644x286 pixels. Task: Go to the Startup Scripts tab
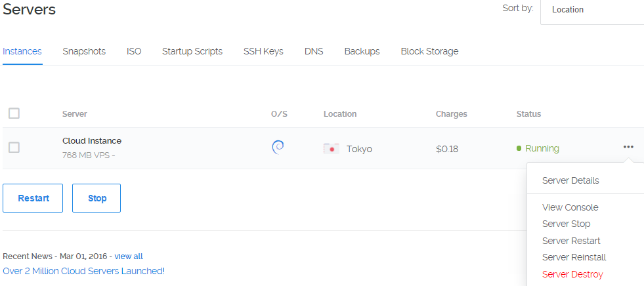coord(192,51)
